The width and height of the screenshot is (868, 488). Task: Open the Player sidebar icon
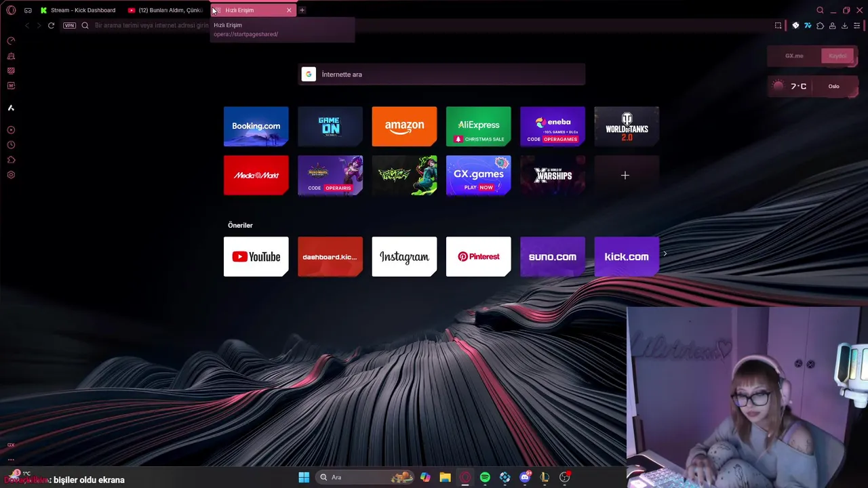pos(11,129)
